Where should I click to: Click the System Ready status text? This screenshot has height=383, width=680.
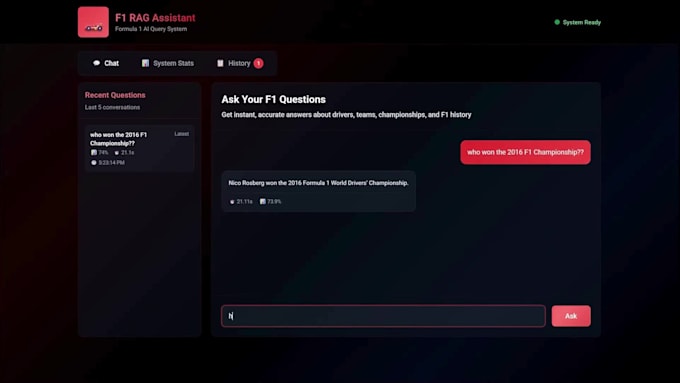click(x=582, y=22)
